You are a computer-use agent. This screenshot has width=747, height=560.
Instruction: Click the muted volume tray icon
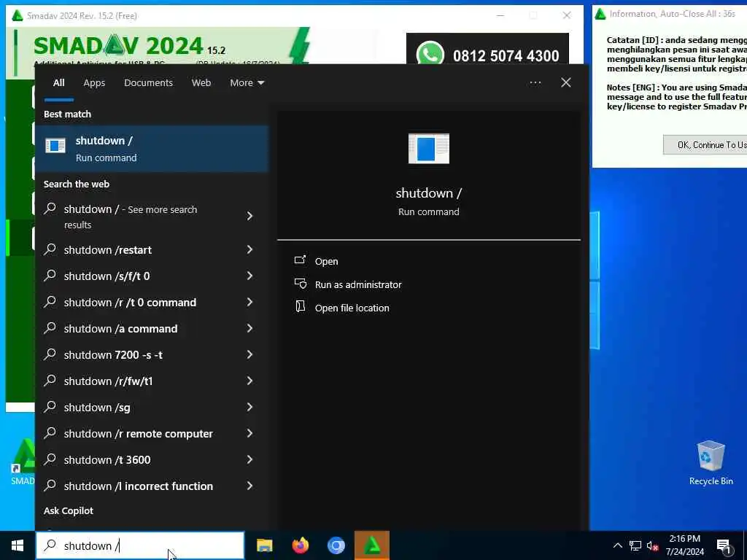(652, 545)
